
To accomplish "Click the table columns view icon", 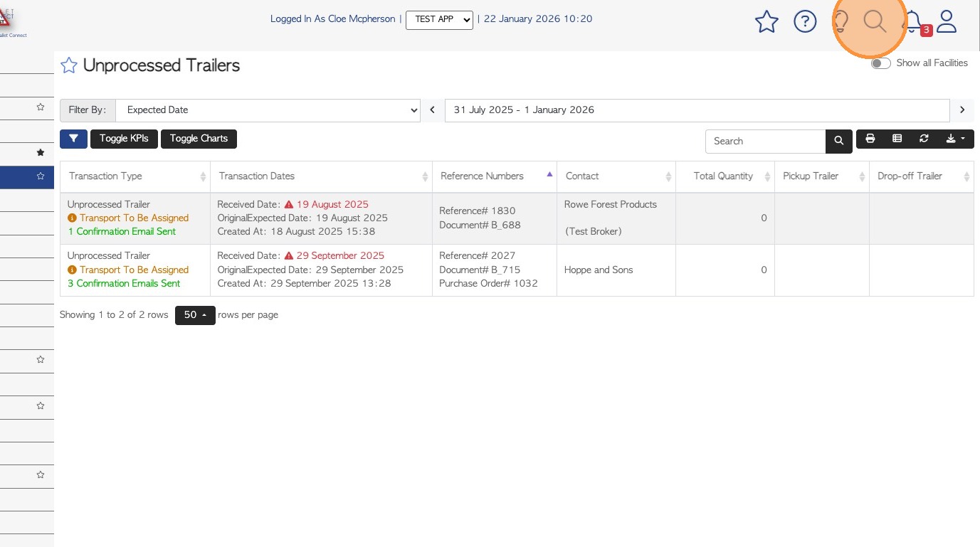I will pyautogui.click(x=897, y=139).
